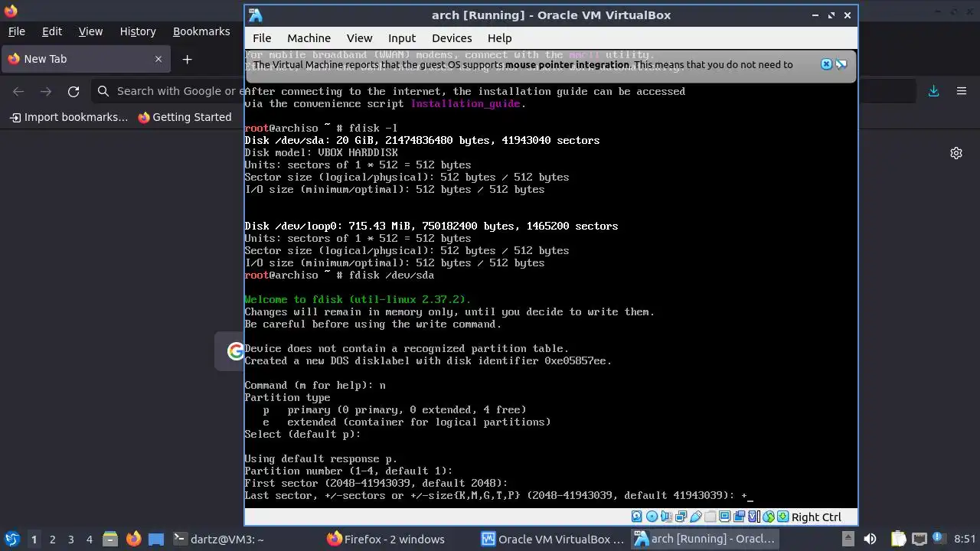
Task: Click the 8:51 clock in the taskbar
Action: click(965, 539)
